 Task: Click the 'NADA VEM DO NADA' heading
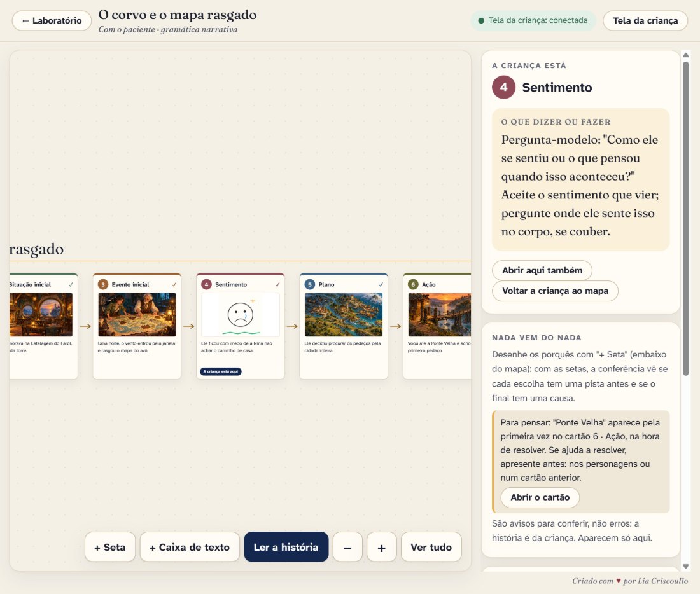point(536,338)
